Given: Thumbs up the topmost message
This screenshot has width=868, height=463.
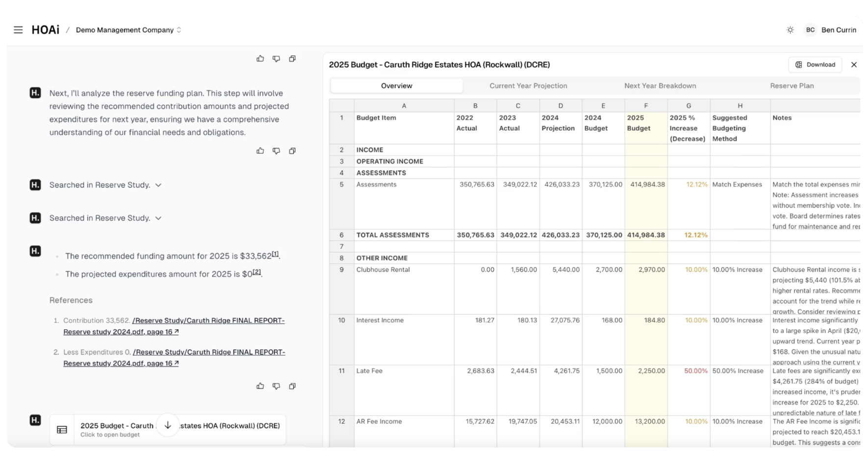Looking at the screenshot, I should point(260,59).
